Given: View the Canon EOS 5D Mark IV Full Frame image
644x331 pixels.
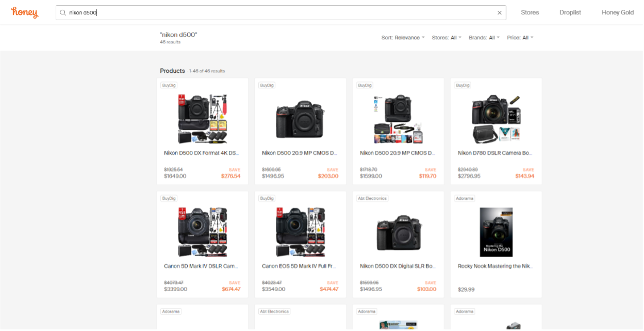Looking at the screenshot, I should click(300, 232).
